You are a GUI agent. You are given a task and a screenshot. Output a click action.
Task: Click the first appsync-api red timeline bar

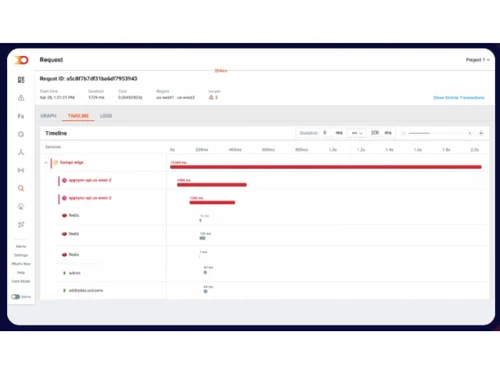pos(212,185)
